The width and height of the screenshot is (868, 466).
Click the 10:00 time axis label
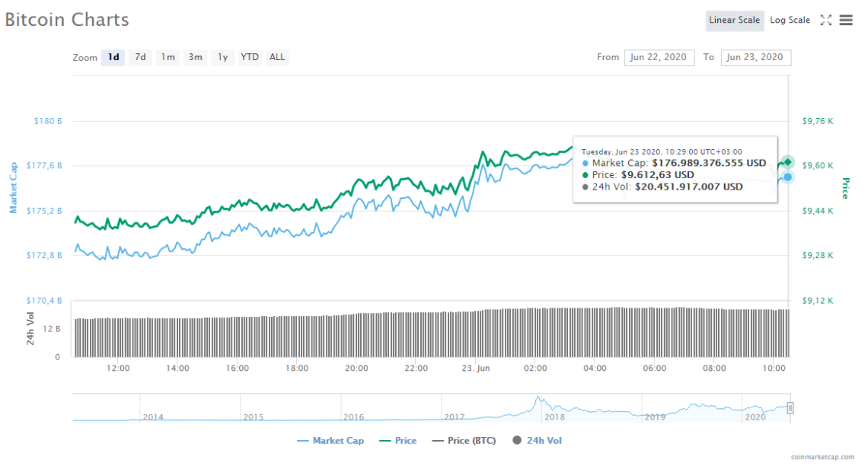click(774, 368)
